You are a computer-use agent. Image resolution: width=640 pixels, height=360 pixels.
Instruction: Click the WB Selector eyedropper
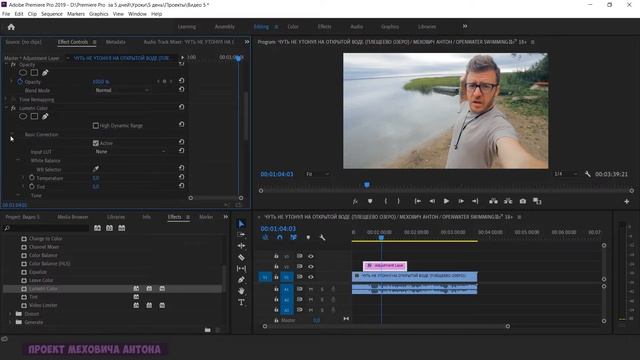(96, 169)
